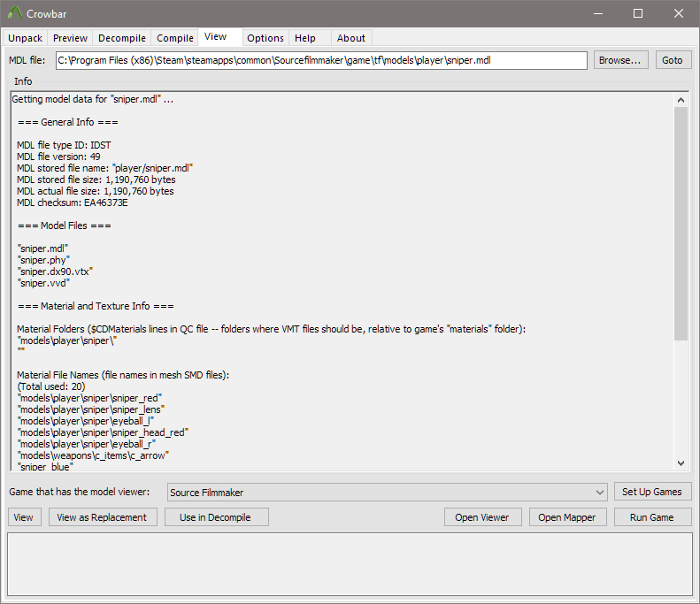Click the Goto button

[x=673, y=60]
